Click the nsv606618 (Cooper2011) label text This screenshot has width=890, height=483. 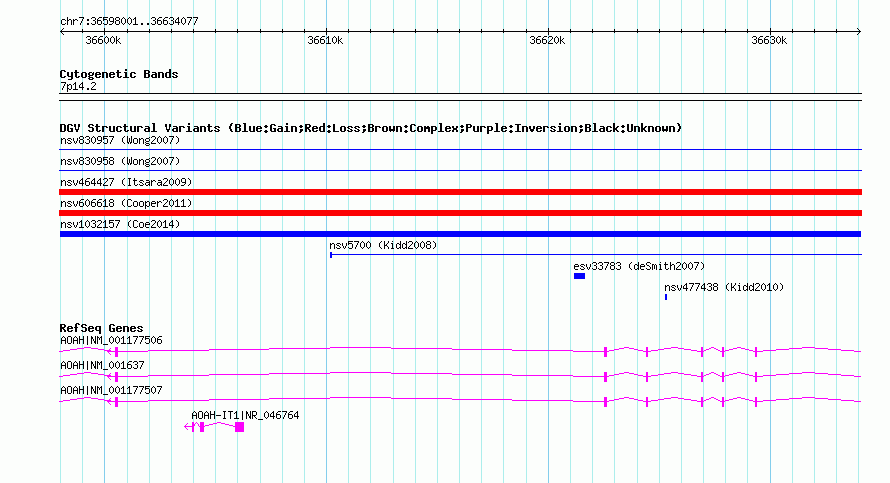pyautogui.click(x=126, y=203)
